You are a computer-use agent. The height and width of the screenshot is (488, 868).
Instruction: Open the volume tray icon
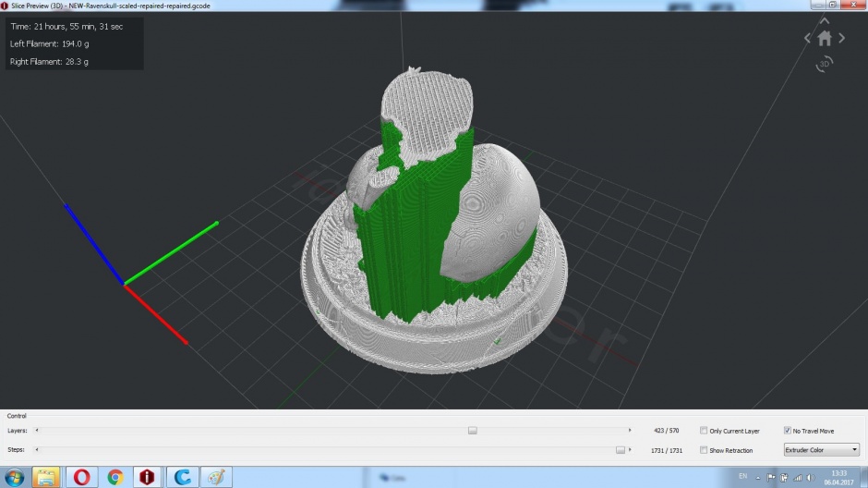coord(811,478)
